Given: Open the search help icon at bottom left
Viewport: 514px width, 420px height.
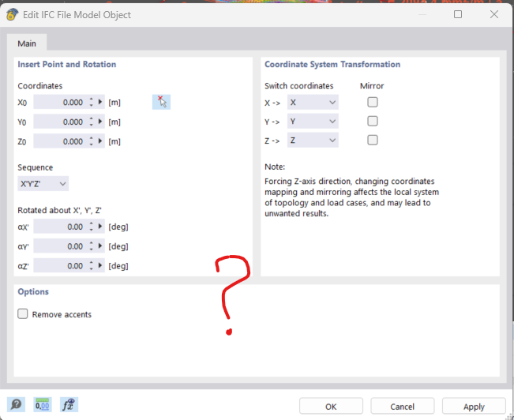Looking at the screenshot, I should click(x=16, y=405).
